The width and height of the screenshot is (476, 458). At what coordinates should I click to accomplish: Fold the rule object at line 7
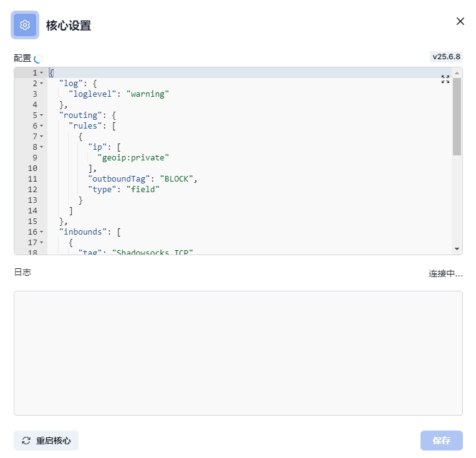42,137
